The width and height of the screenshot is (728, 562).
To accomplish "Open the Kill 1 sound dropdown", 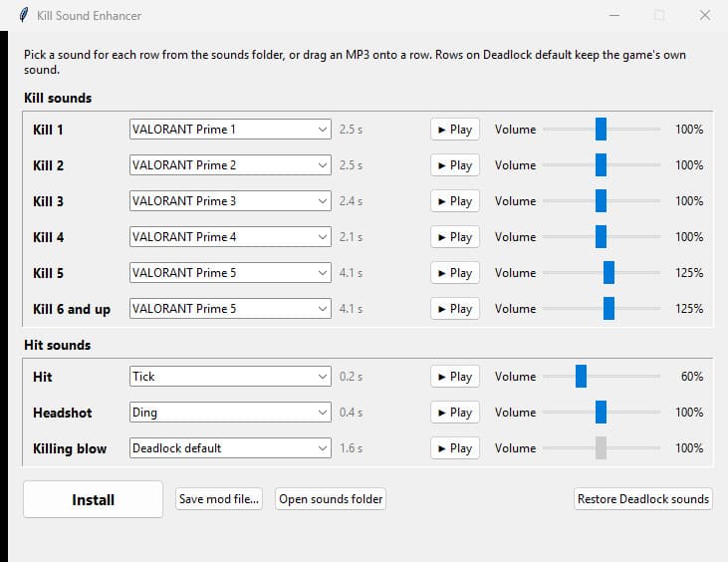I will tap(230, 130).
